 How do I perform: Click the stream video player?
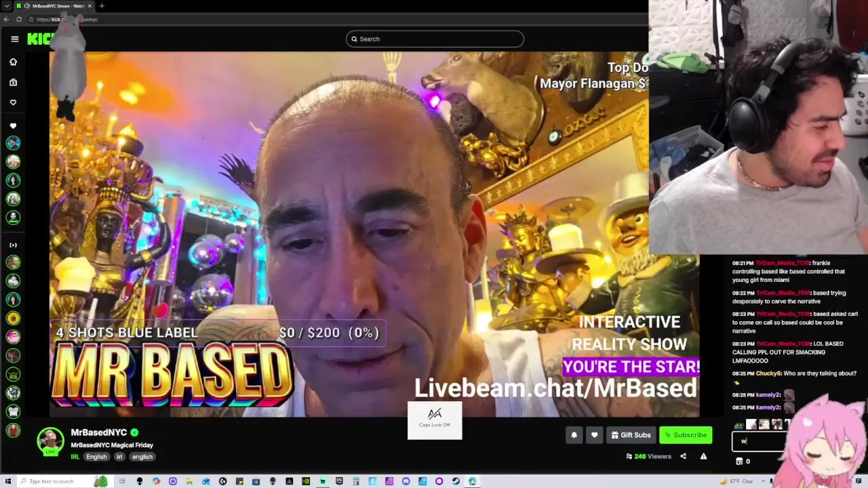374,234
